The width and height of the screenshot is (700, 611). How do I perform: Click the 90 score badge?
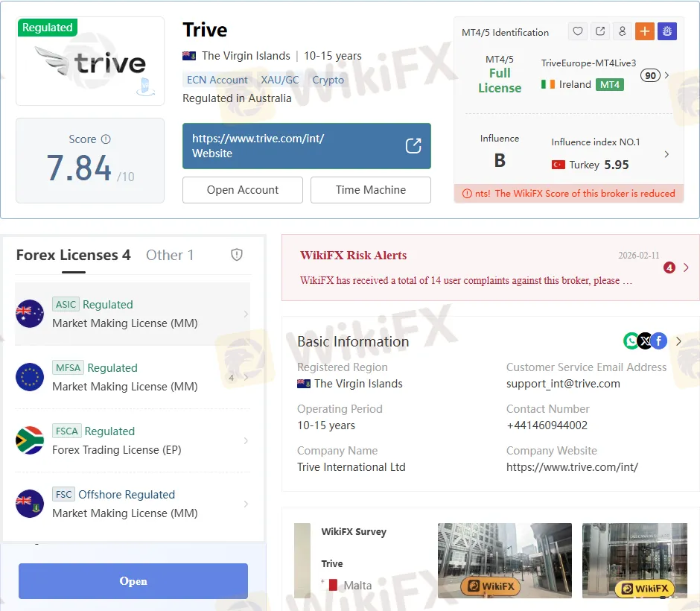pos(650,75)
